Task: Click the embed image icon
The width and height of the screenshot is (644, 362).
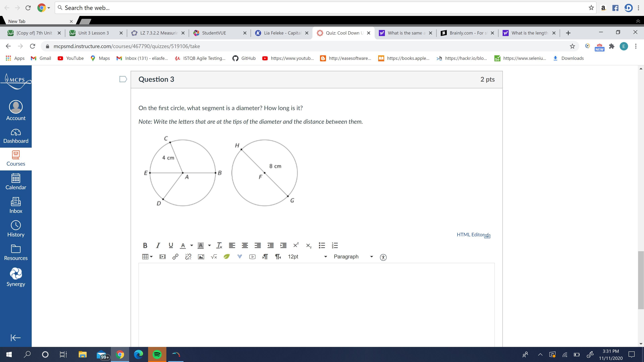Action: (201, 257)
